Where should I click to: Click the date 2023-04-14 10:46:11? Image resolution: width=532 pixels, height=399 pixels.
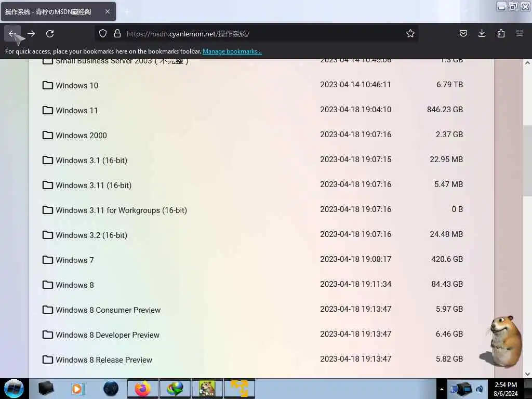click(355, 85)
